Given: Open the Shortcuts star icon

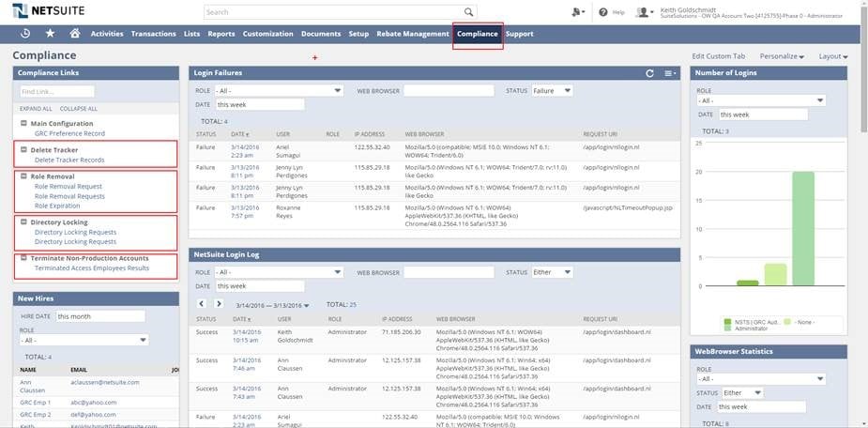Looking at the screenshot, I should click(x=50, y=33).
